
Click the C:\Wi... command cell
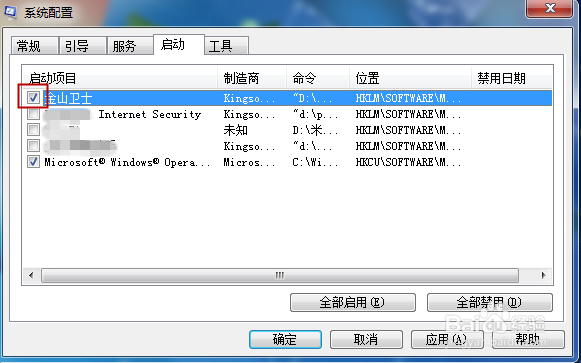click(x=315, y=162)
